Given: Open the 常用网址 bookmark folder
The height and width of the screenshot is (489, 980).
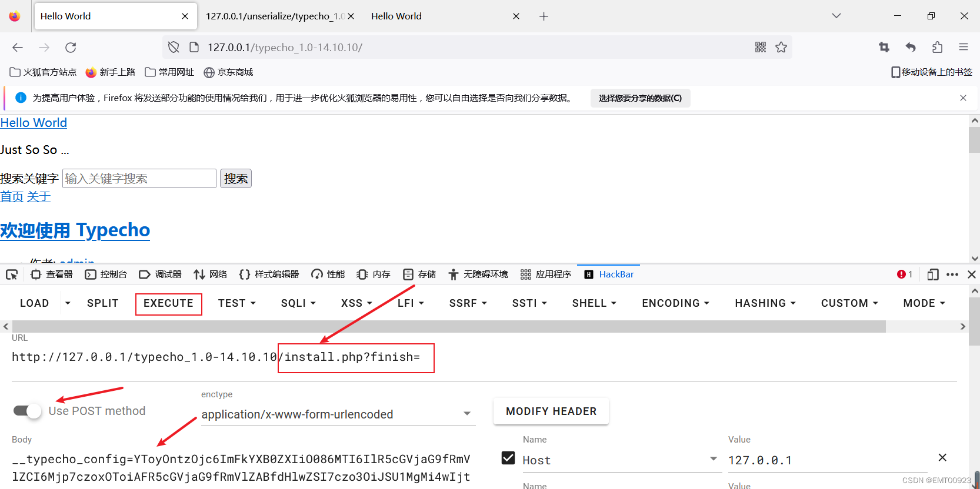Looking at the screenshot, I should (x=169, y=72).
